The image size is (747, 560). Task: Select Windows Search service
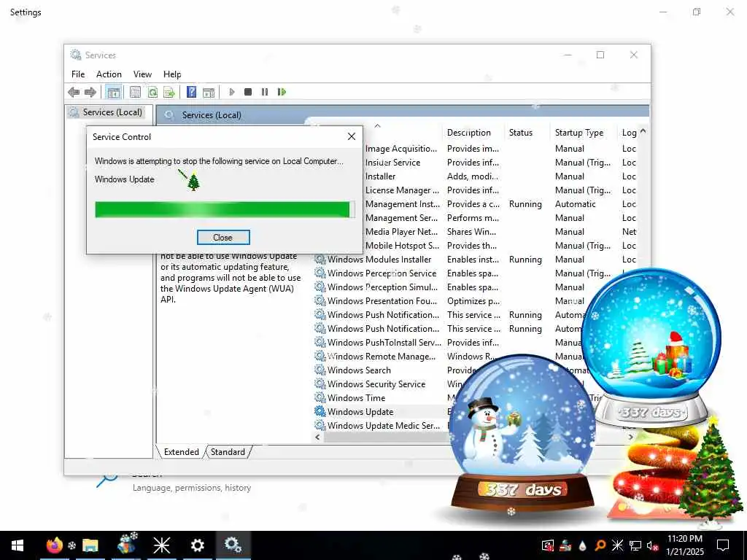pyautogui.click(x=359, y=370)
